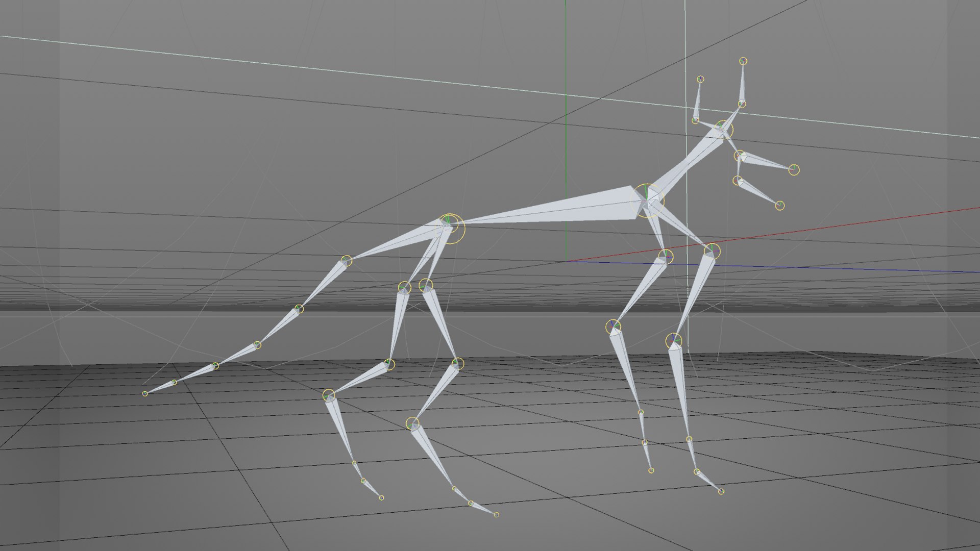Click the shorter ear's tip joint
980x551 pixels.
pyautogui.click(x=700, y=79)
